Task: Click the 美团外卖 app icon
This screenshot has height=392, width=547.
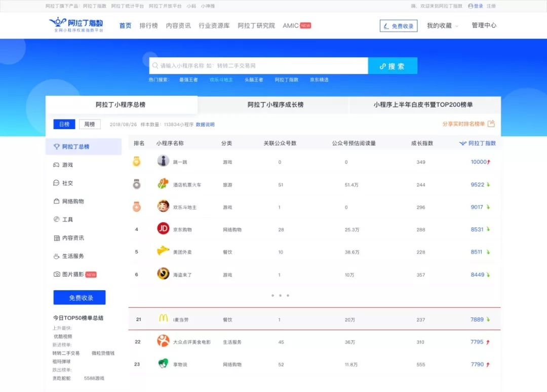Action: pyautogui.click(x=163, y=251)
